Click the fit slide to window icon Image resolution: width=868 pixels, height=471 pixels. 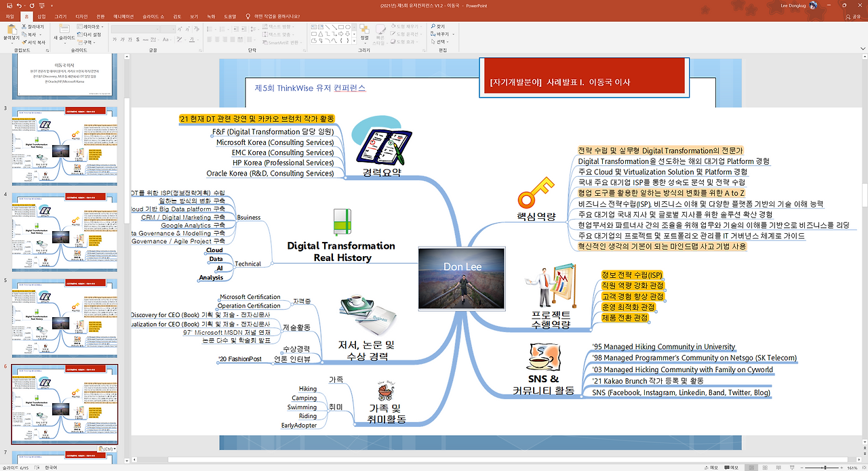click(x=863, y=468)
